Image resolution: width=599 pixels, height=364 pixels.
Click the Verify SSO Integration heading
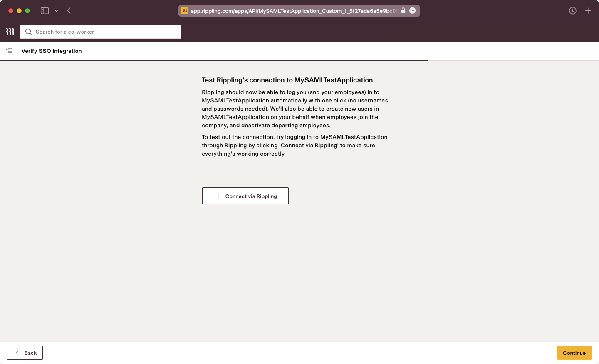52,51
